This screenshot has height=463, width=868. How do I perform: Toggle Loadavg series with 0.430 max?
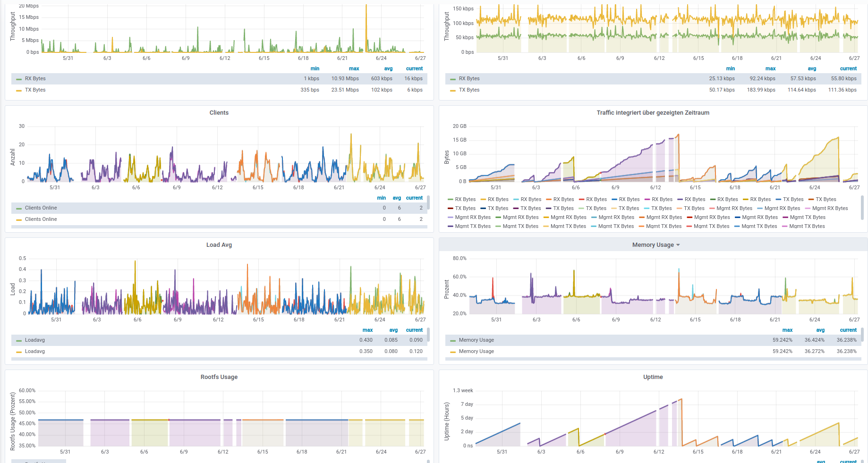click(35, 340)
